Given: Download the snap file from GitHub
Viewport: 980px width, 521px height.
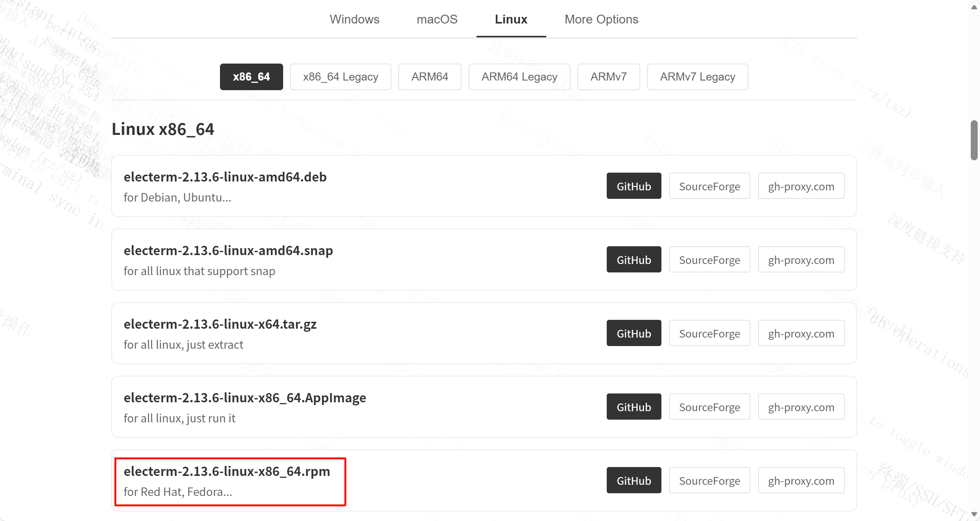Looking at the screenshot, I should click(x=634, y=260).
